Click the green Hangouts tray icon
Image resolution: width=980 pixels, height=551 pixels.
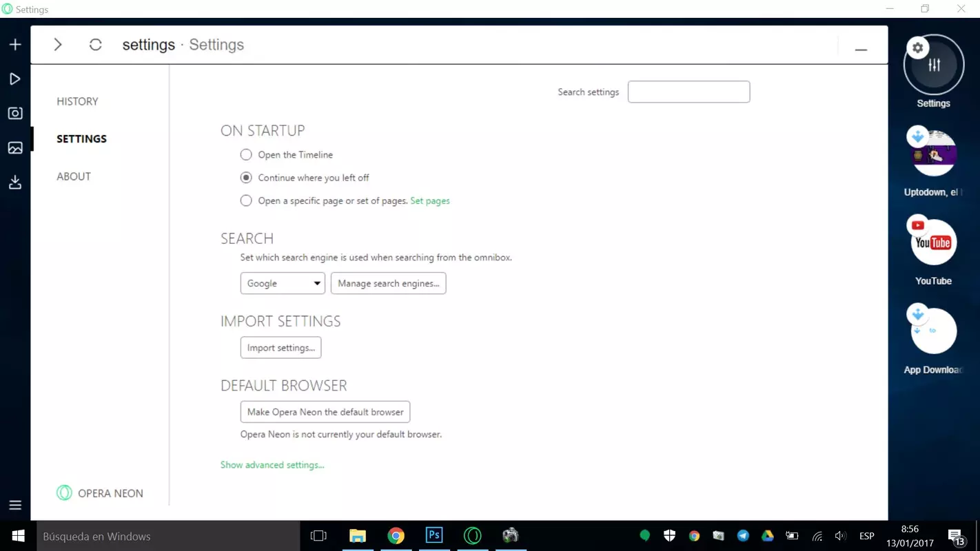coord(645,536)
